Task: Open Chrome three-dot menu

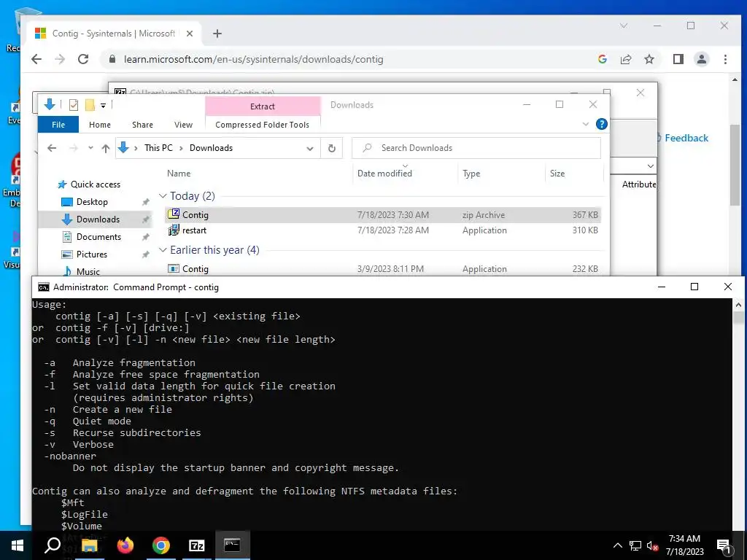Action: pos(725,59)
